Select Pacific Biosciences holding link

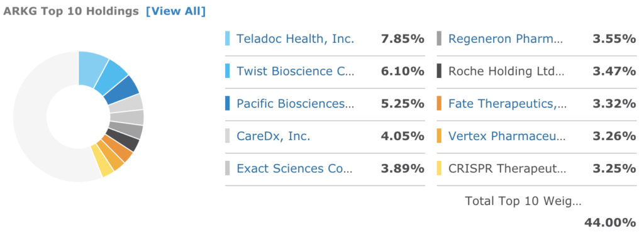[294, 104]
